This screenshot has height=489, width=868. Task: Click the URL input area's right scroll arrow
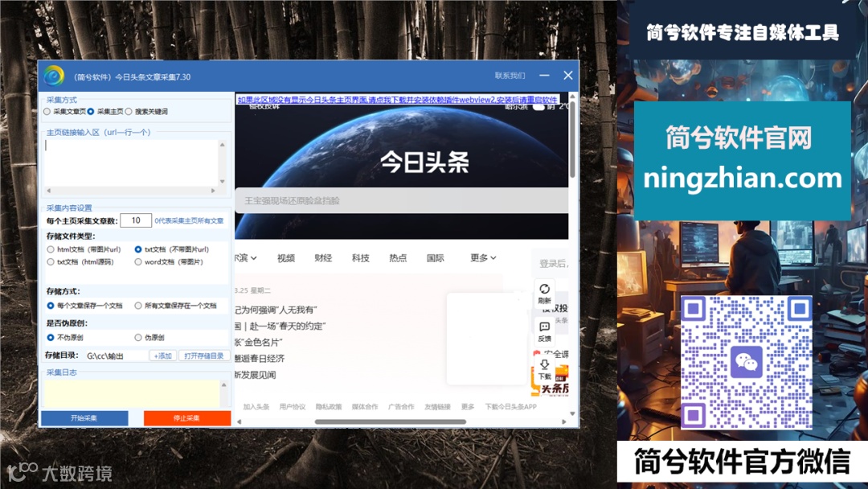pos(213,191)
